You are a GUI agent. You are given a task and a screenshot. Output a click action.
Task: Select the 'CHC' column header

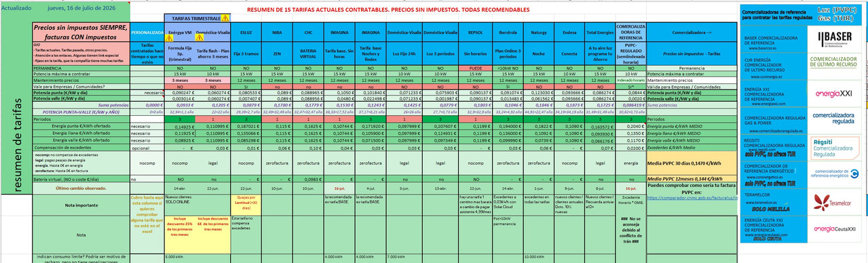click(308, 32)
